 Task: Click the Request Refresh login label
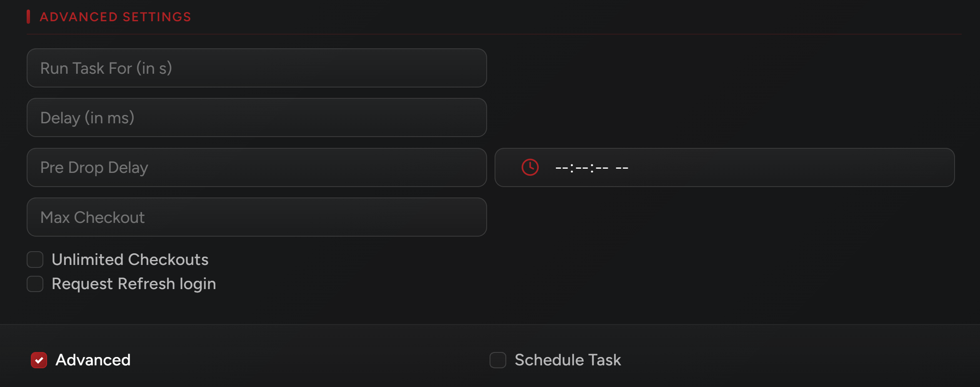tap(134, 284)
